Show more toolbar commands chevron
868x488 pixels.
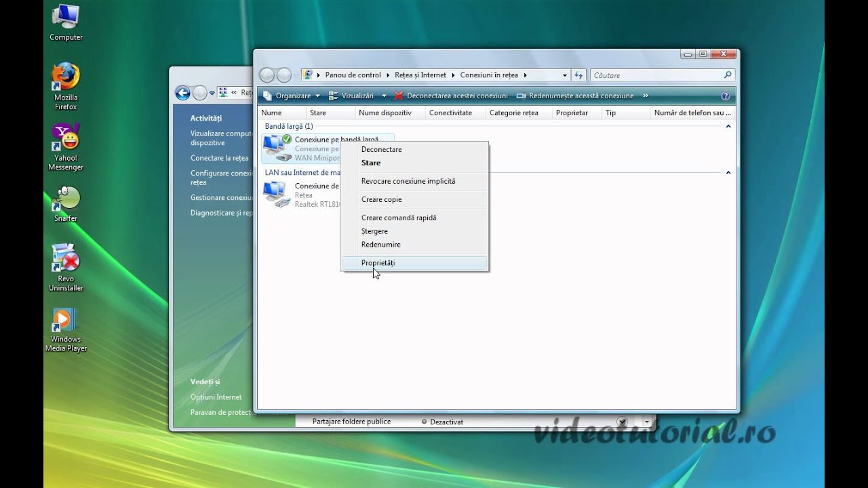coord(646,96)
